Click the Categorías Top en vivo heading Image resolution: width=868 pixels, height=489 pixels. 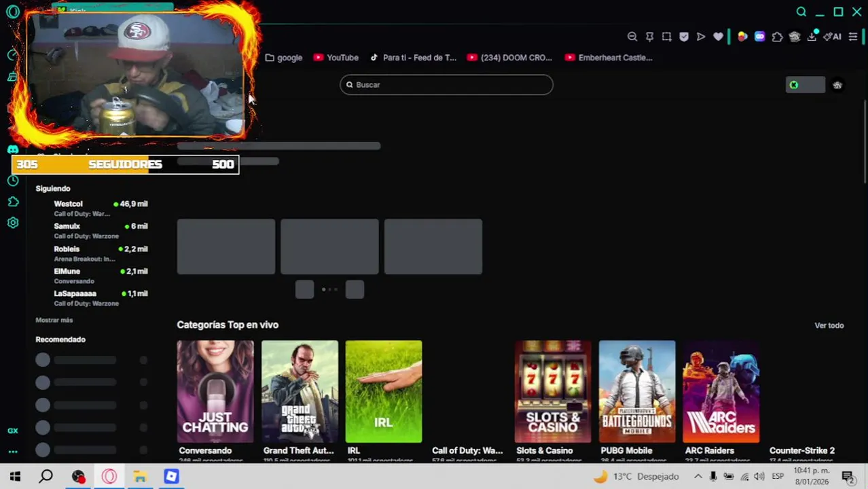pyautogui.click(x=228, y=325)
